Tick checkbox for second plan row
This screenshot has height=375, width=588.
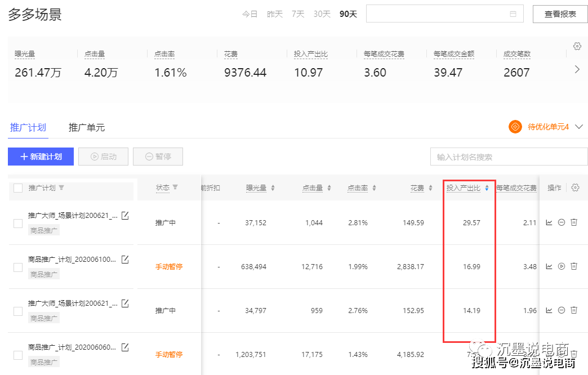18,267
